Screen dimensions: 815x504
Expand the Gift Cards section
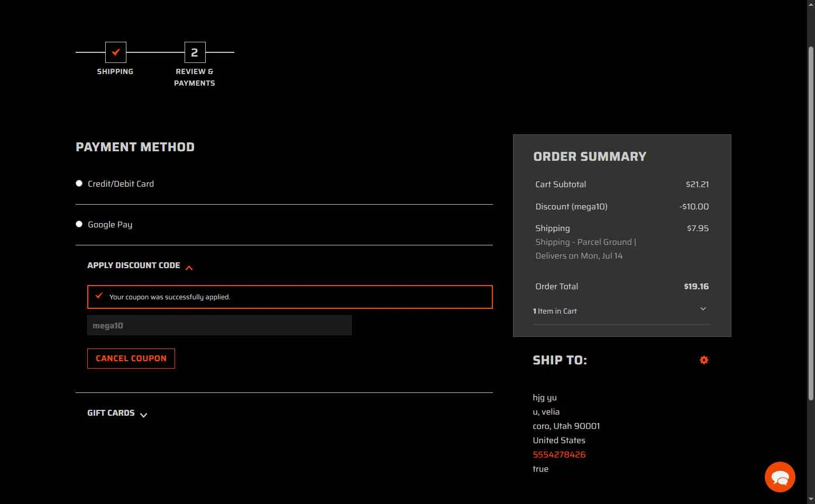click(117, 413)
